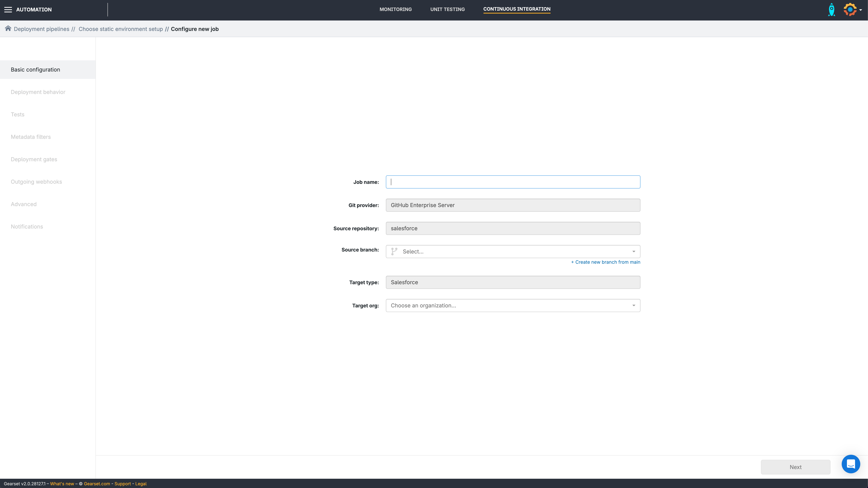
Task: Select Basic configuration in sidebar
Action: click(35, 69)
